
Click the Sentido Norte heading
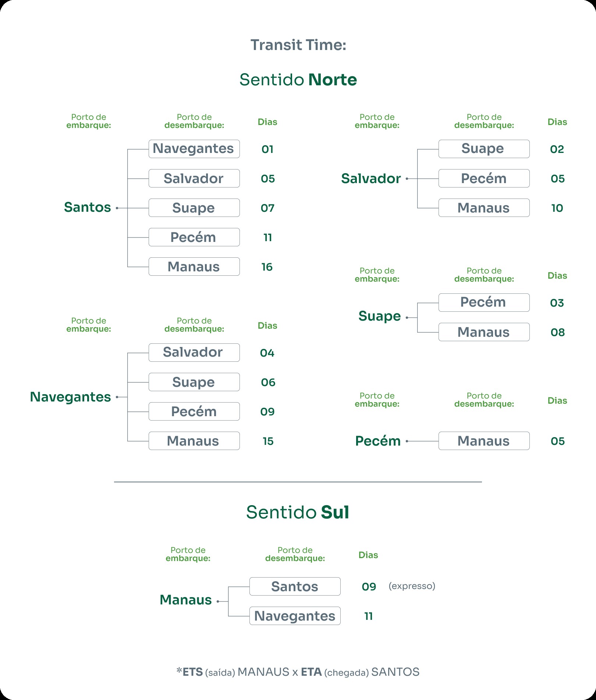coord(298,80)
